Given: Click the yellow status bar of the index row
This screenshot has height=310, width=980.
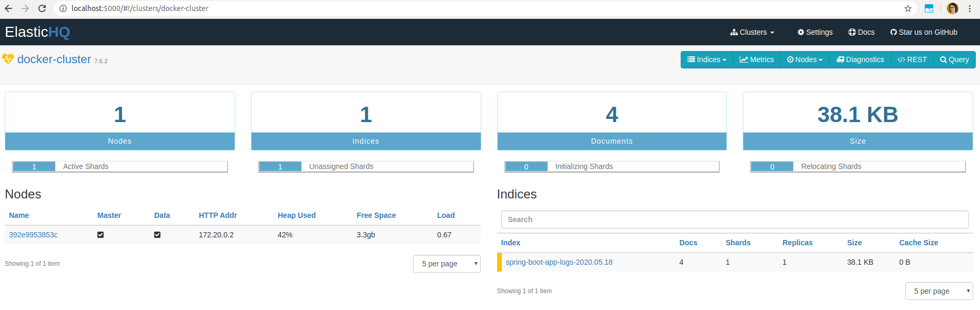Looking at the screenshot, I should [x=499, y=262].
